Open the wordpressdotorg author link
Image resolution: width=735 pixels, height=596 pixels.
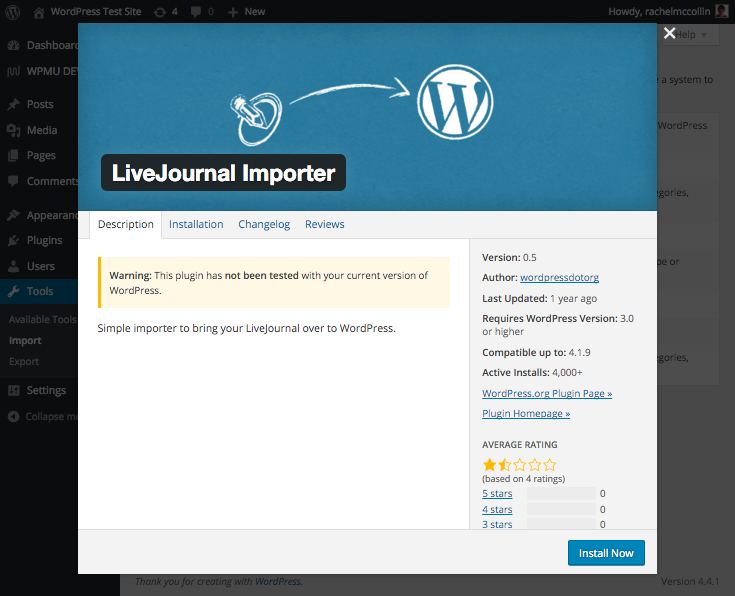coord(559,278)
